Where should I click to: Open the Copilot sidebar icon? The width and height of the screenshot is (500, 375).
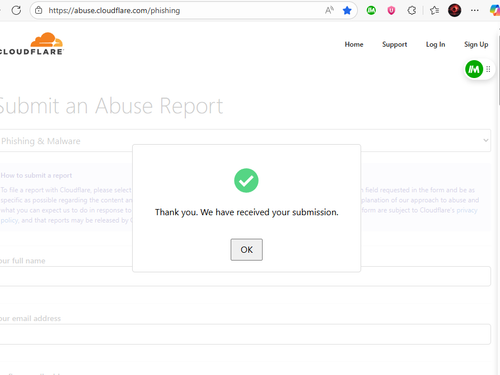point(495,10)
